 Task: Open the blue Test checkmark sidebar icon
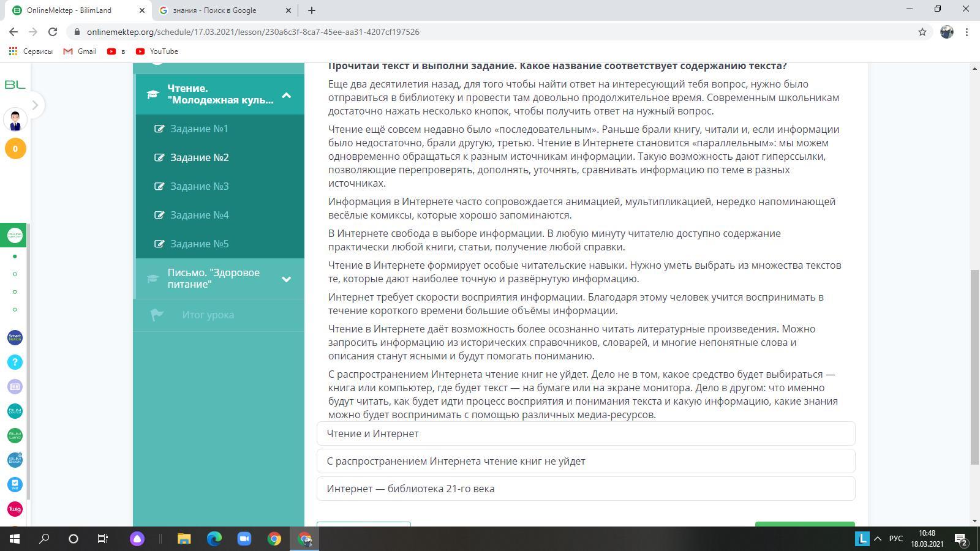click(15, 484)
